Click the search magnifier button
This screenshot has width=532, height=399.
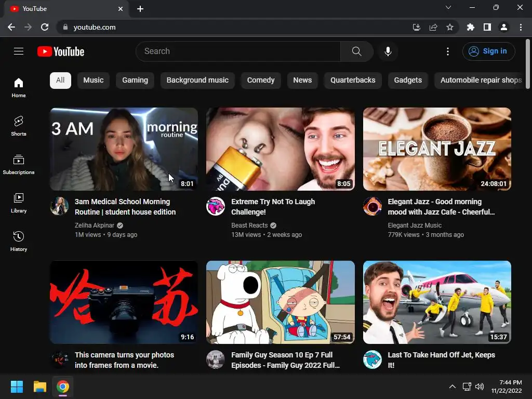(356, 51)
